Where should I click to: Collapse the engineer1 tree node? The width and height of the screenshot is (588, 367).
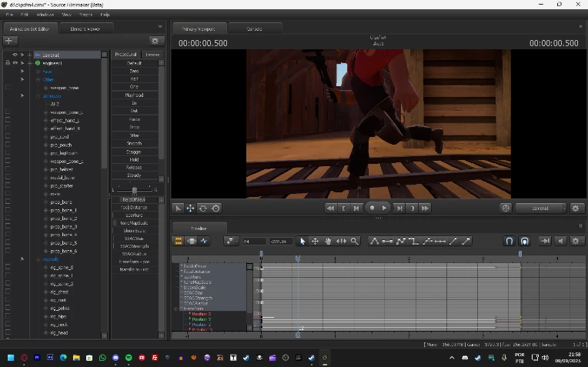pos(29,63)
